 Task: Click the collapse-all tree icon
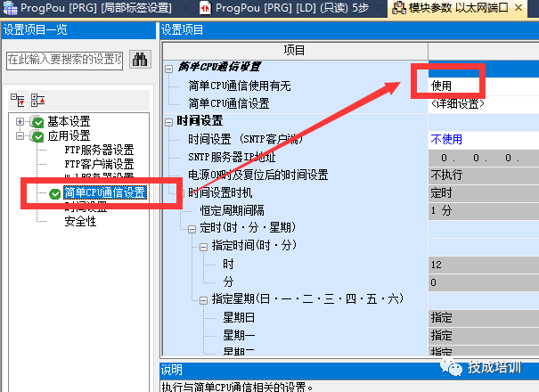tap(37, 100)
